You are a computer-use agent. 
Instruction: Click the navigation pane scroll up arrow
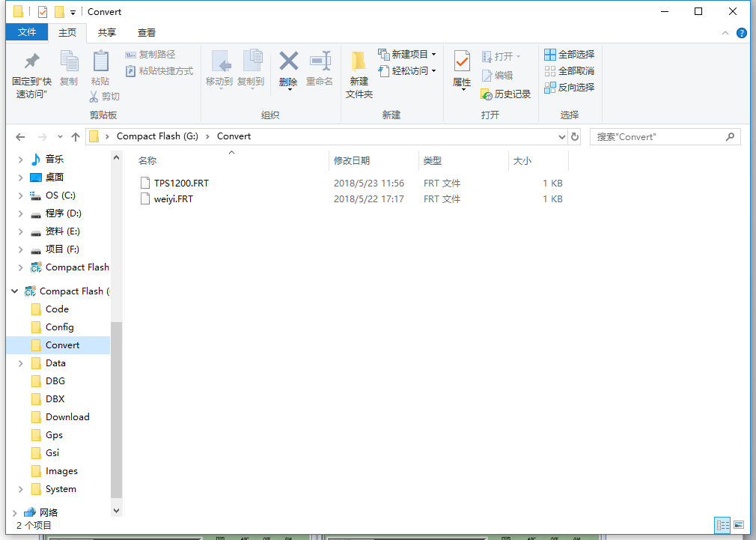click(x=116, y=157)
